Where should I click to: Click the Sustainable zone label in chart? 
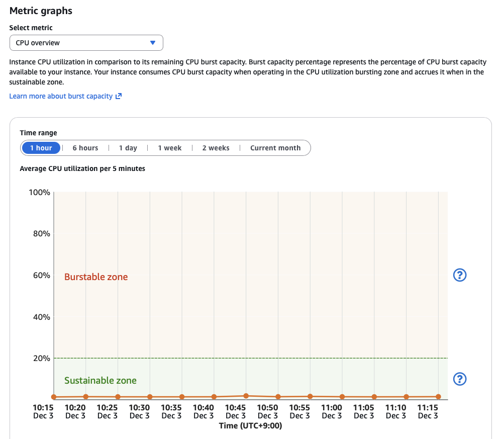(x=100, y=381)
